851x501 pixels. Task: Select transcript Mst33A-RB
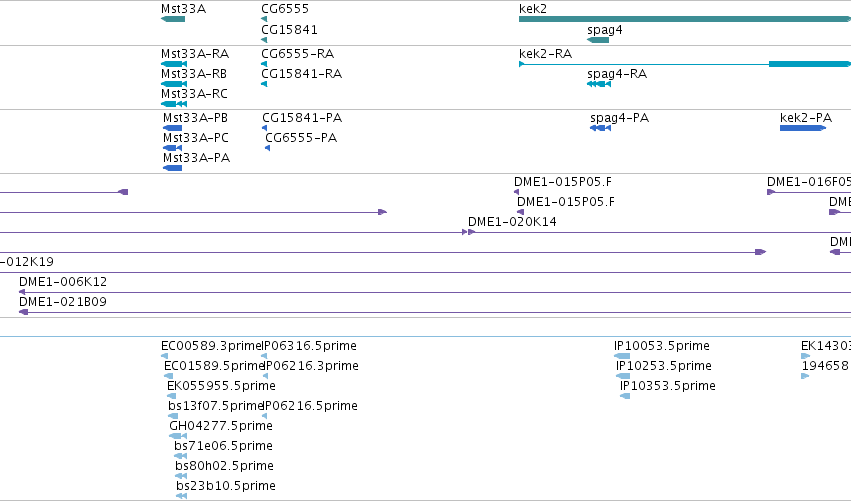(174, 84)
